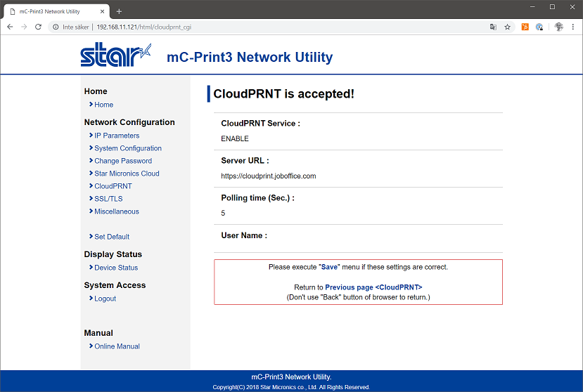Click the Star logo

click(115, 55)
